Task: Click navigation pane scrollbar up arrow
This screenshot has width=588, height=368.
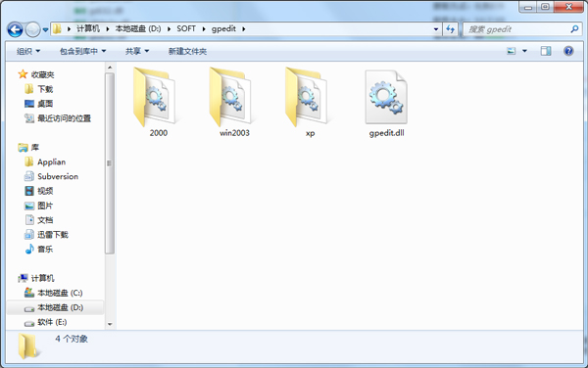Action: click(x=110, y=68)
